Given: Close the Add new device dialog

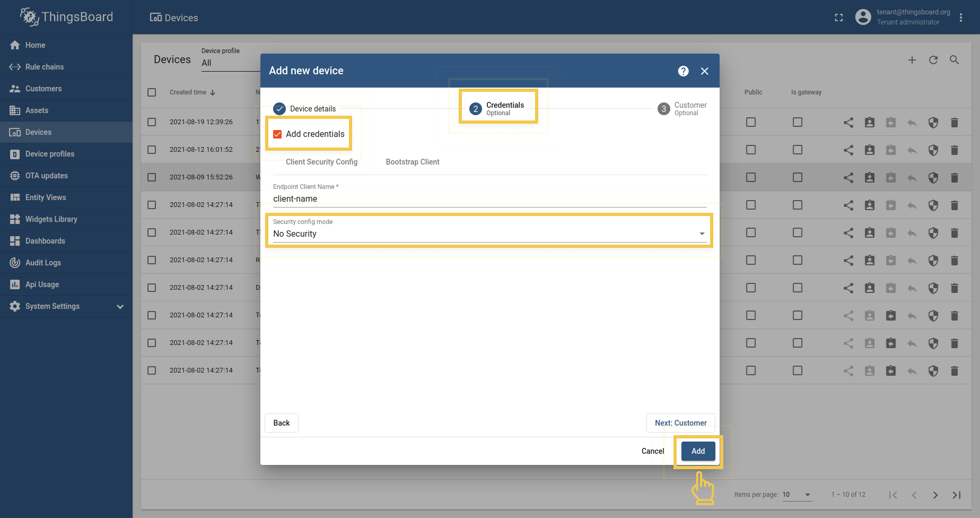Looking at the screenshot, I should coord(704,71).
